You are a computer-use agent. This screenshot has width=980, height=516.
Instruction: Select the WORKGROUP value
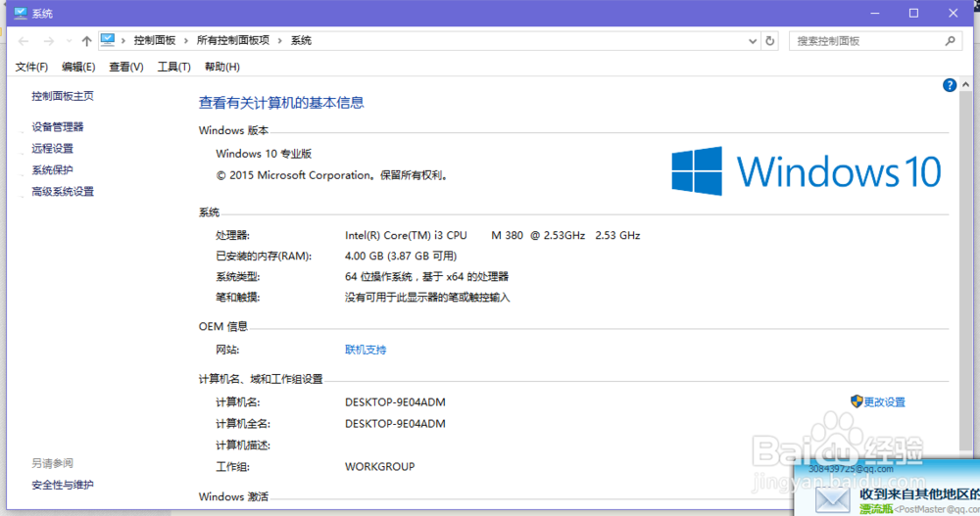[380, 467]
